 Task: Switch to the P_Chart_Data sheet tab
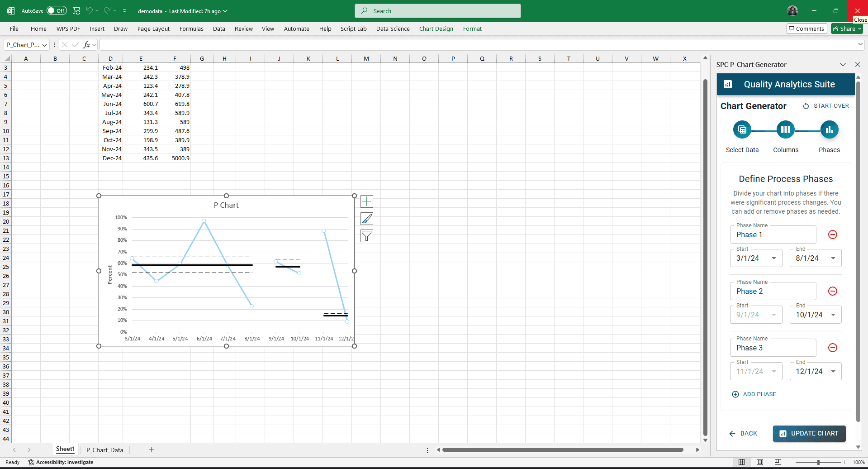point(104,450)
